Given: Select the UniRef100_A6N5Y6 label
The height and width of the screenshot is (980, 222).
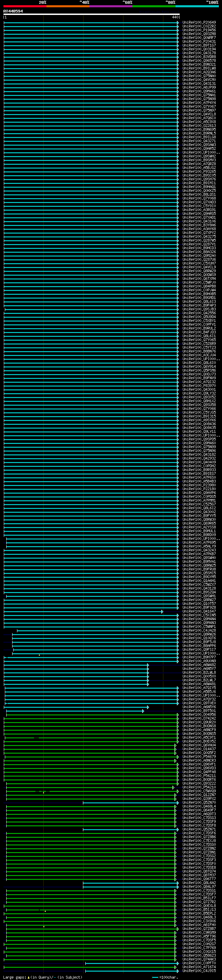Looking at the screenshot, I should (x=199, y=707).
